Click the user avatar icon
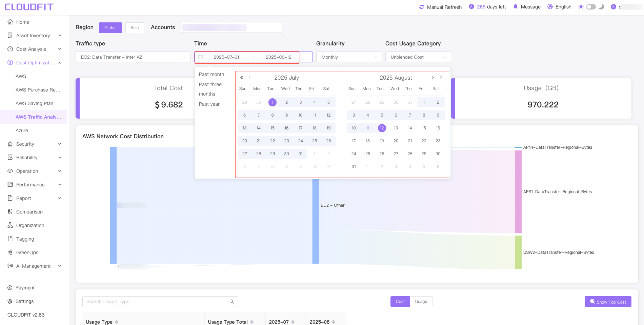 [x=613, y=7]
